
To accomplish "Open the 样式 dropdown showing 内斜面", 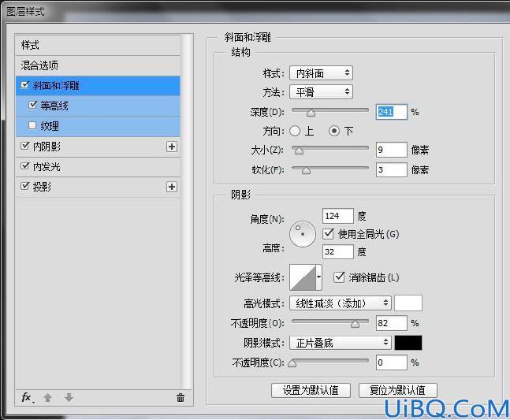I will (x=321, y=73).
